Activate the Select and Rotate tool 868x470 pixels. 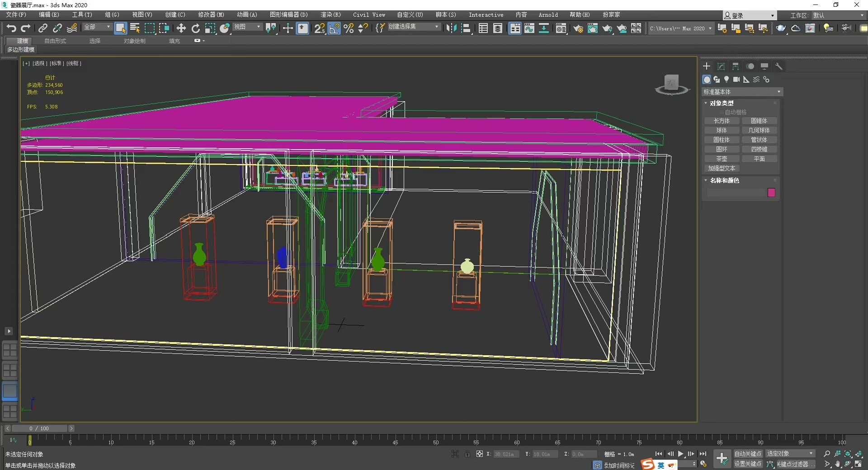pyautogui.click(x=195, y=28)
